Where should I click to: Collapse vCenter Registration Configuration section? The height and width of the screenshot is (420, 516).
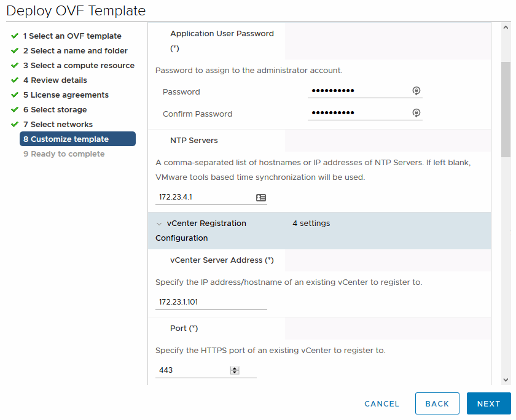pyautogui.click(x=159, y=224)
